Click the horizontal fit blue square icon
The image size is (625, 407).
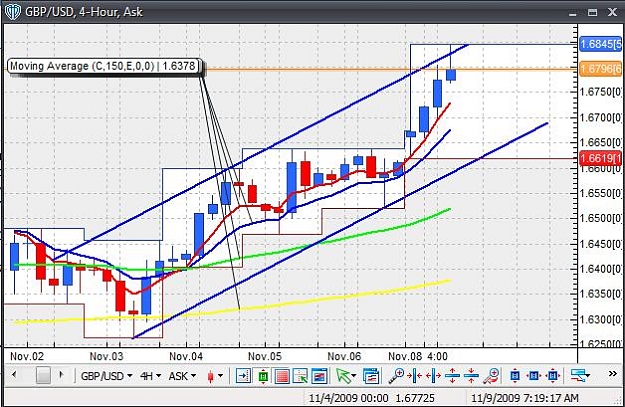534,376
